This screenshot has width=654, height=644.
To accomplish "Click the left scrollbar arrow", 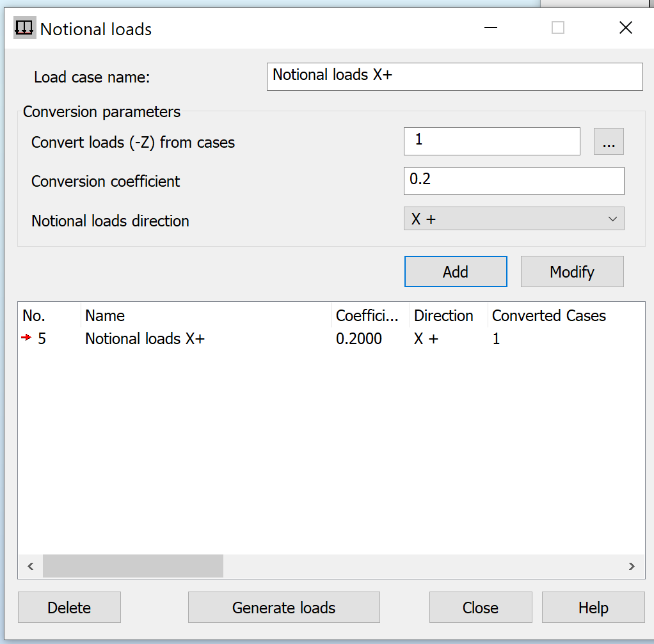I will 30,566.
